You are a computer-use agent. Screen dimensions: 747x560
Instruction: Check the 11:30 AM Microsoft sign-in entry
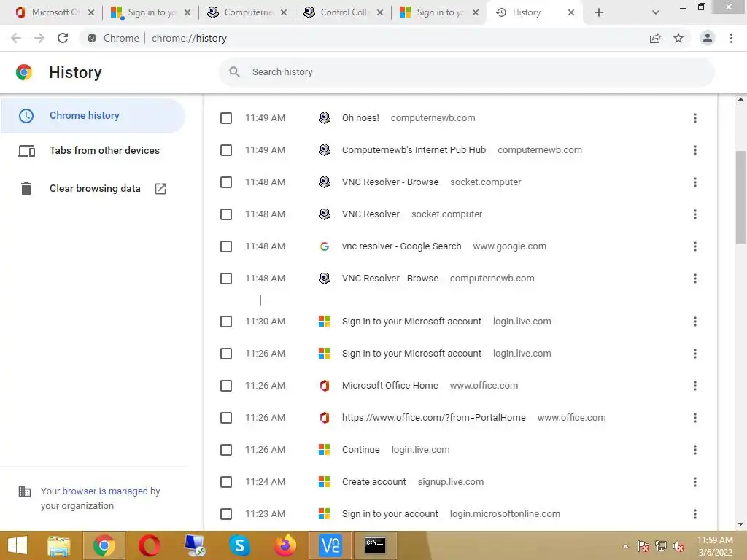pyautogui.click(x=226, y=322)
